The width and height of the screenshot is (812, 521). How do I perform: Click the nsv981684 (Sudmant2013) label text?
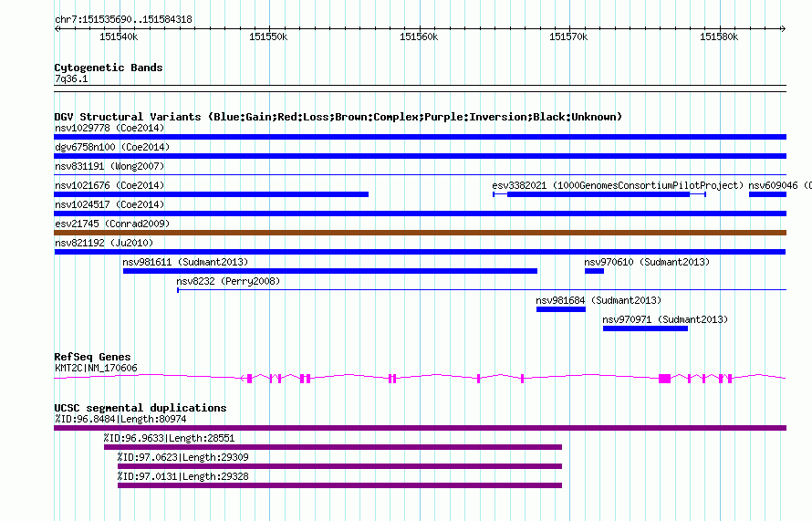coord(599,300)
